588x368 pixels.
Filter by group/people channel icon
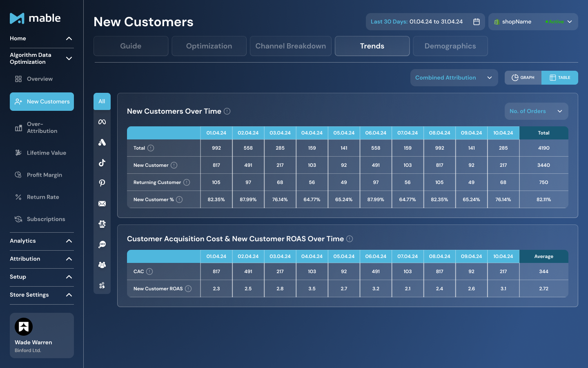[x=102, y=265]
